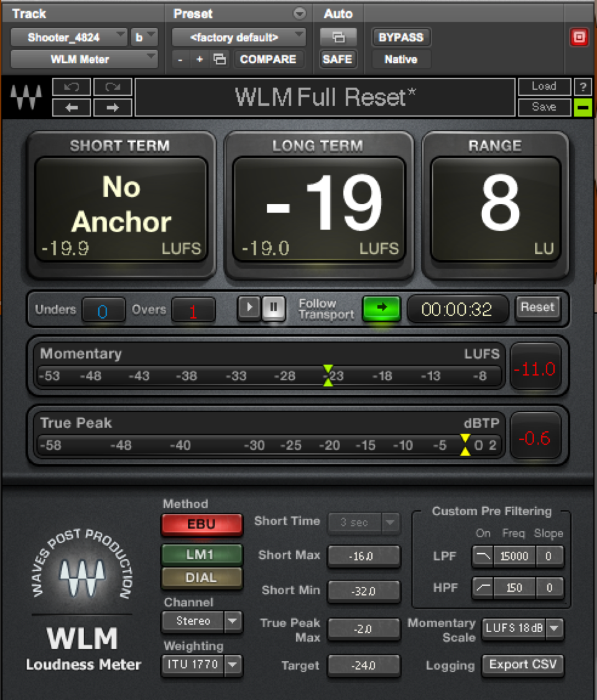Click the HPF slope 0 field

click(x=549, y=587)
